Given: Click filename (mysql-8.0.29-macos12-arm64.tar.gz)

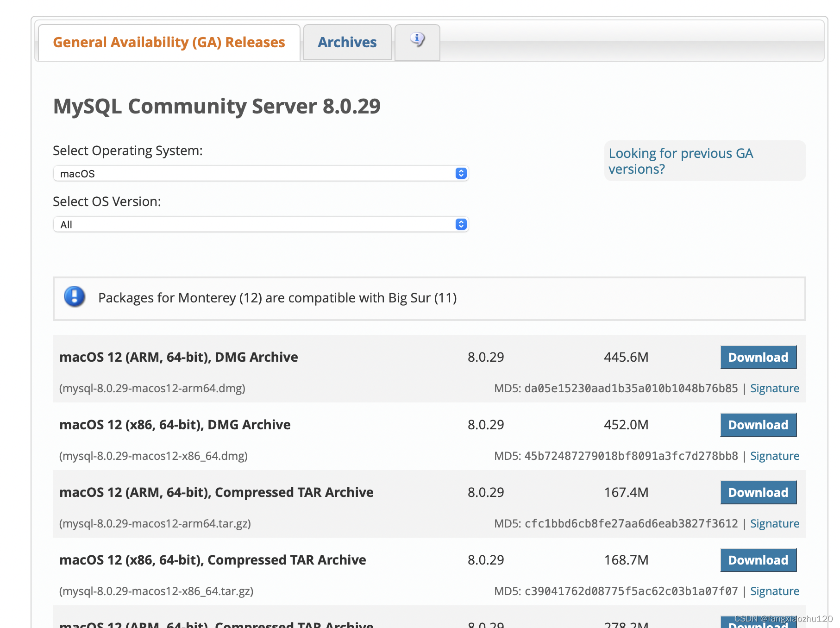Looking at the screenshot, I should [x=155, y=523].
